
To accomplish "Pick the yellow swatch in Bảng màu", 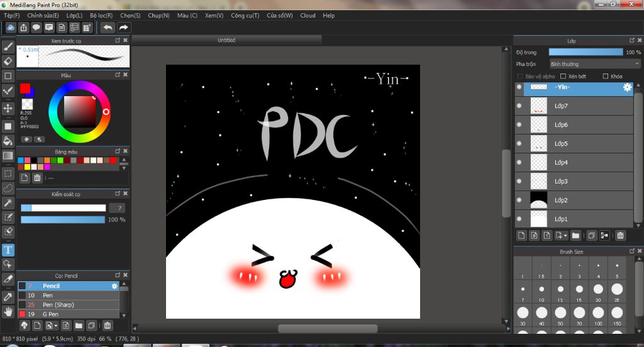I will (27, 167).
